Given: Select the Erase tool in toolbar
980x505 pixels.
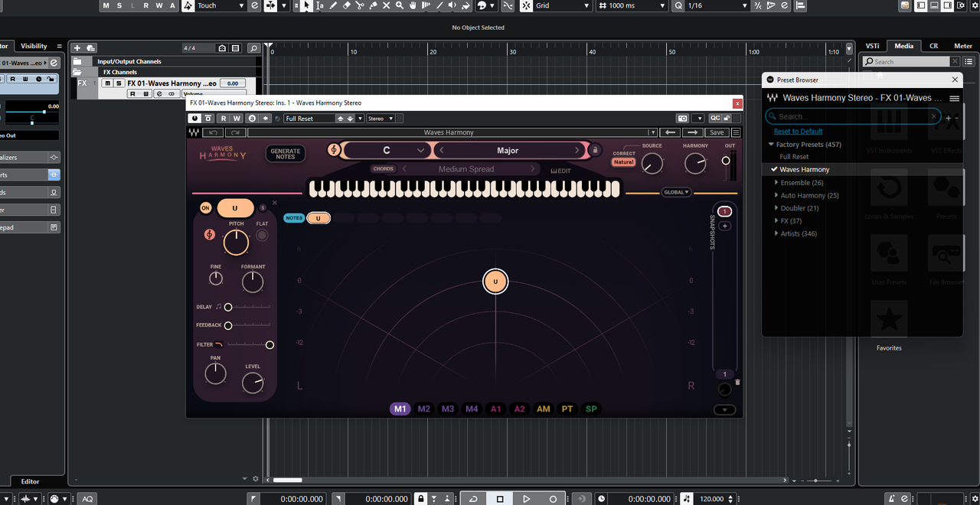Looking at the screenshot, I should (346, 5).
